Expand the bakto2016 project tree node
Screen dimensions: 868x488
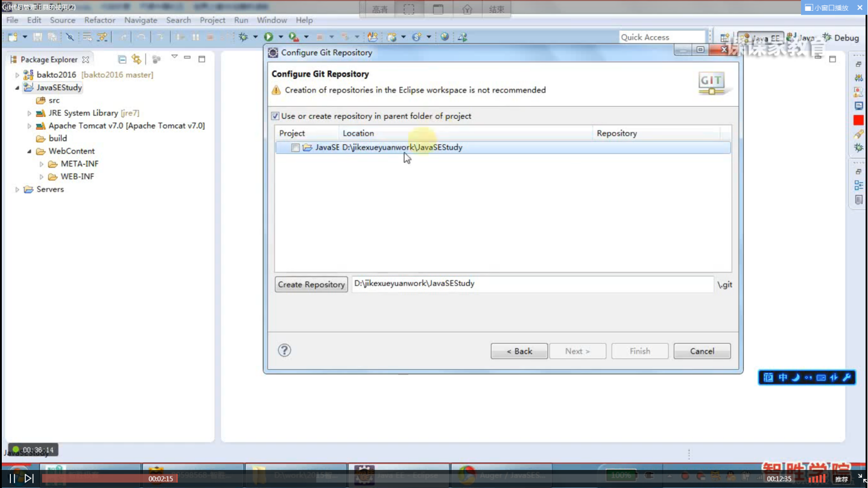point(17,75)
